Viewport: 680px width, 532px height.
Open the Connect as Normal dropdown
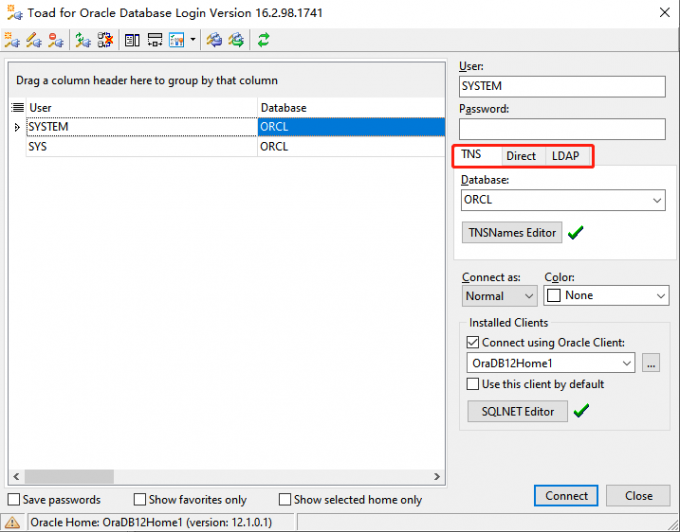pos(529,296)
